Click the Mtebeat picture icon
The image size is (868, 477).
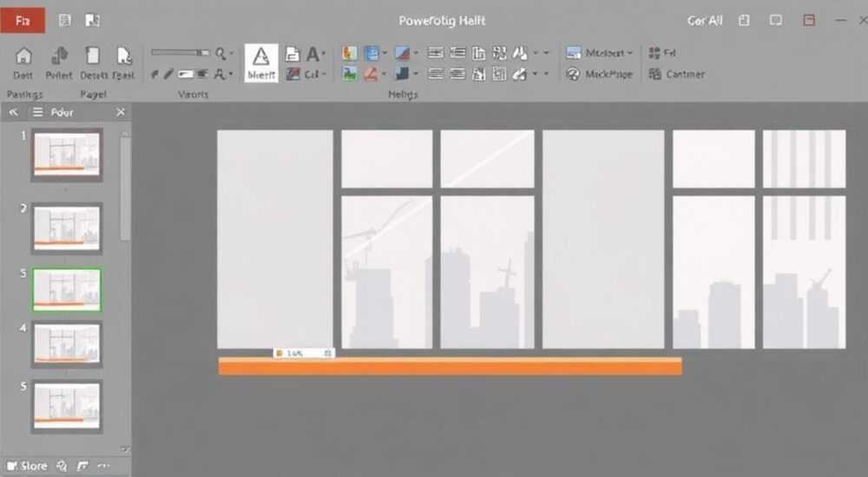click(x=574, y=53)
